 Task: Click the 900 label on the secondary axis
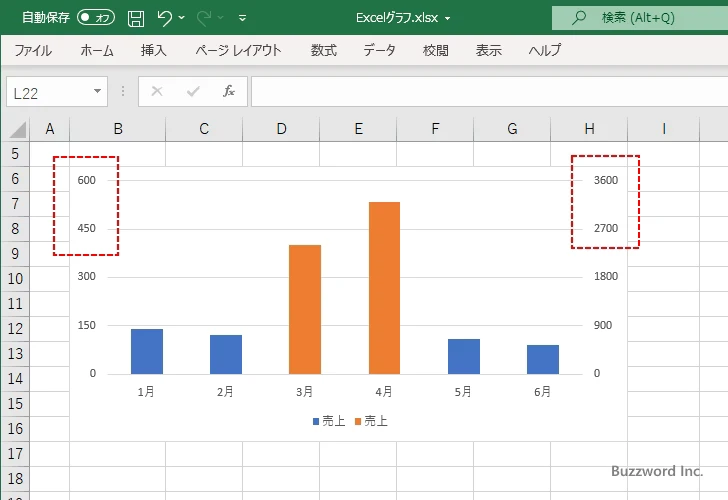click(603, 325)
